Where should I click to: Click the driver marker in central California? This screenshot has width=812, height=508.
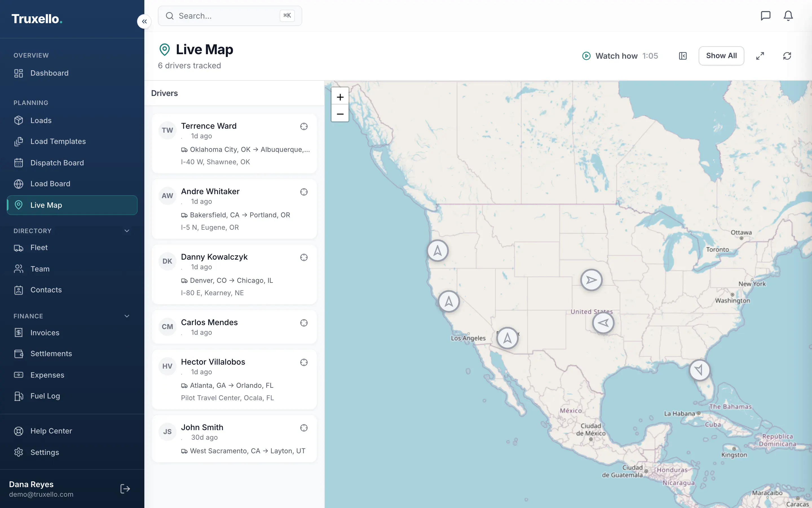pyautogui.click(x=449, y=301)
